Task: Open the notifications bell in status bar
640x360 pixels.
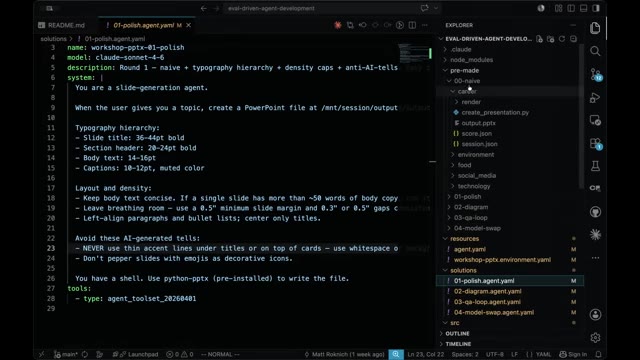Action: [598, 354]
